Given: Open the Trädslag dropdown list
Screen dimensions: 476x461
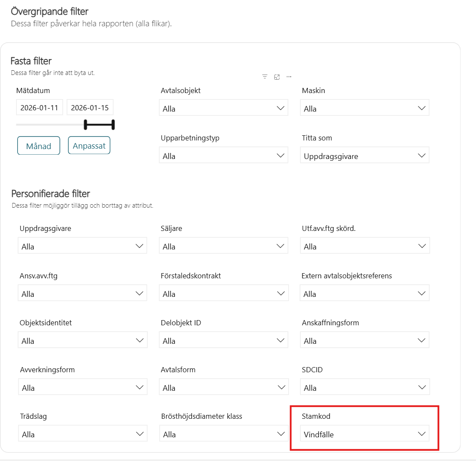Looking at the screenshot, I should pyautogui.click(x=83, y=434).
